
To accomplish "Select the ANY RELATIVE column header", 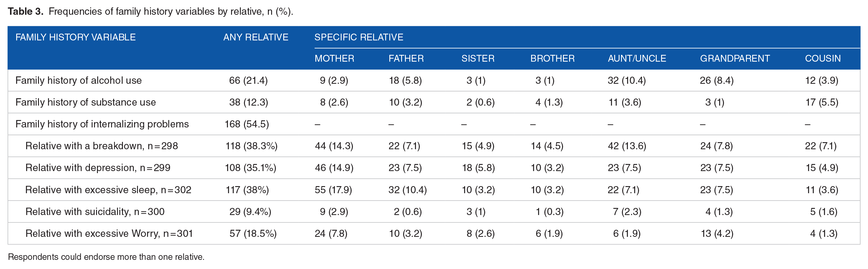I will [256, 37].
